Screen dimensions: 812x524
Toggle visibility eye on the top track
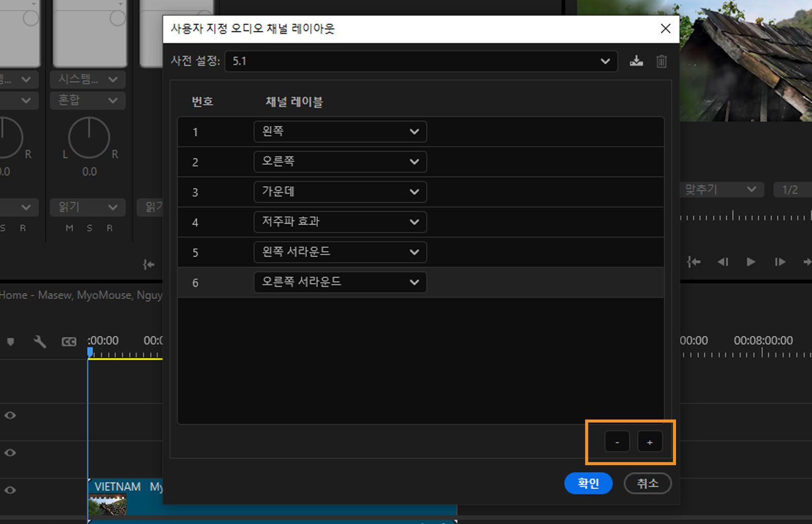[x=10, y=415]
